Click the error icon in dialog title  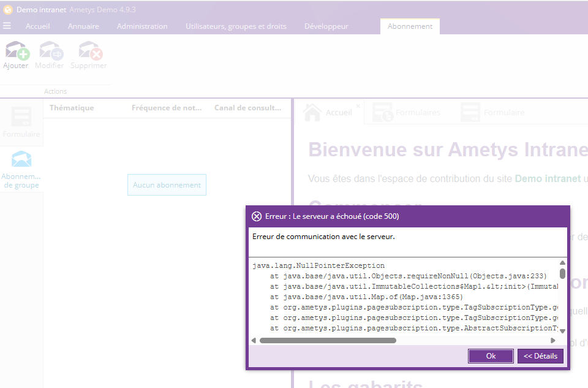(257, 216)
